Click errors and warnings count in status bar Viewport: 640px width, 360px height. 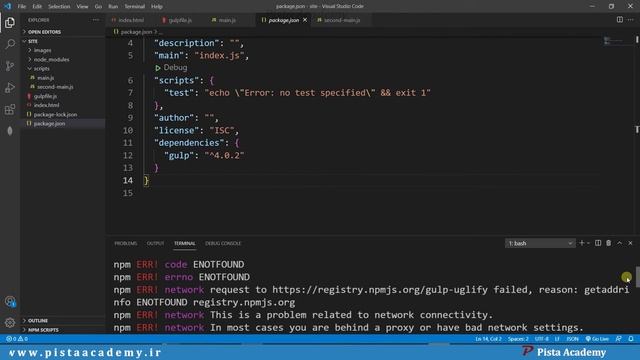tap(17, 339)
